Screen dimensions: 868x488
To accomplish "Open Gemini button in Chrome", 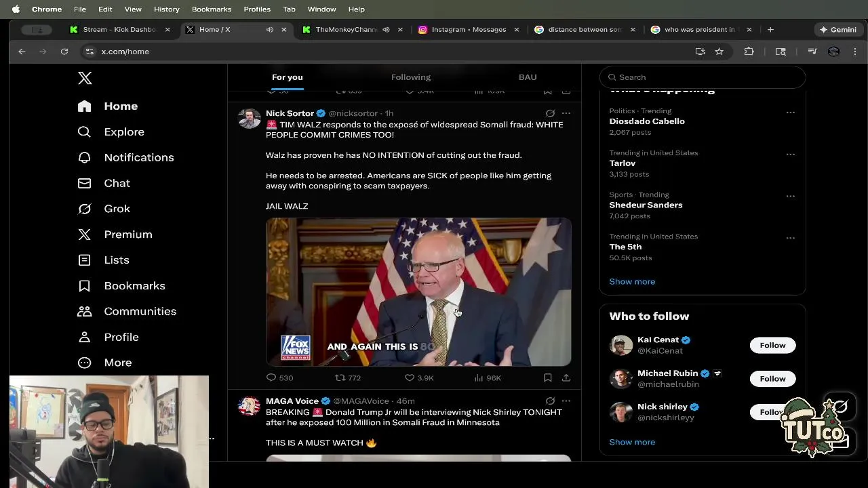I will click(x=838, y=30).
